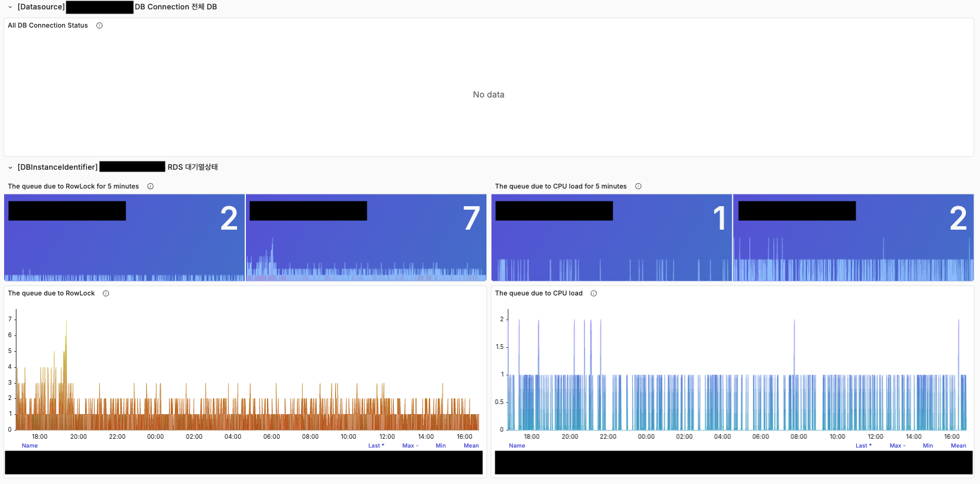Click info icon beside All DB Connection Status
Image resolution: width=980 pixels, height=484 pixels.
99,26
